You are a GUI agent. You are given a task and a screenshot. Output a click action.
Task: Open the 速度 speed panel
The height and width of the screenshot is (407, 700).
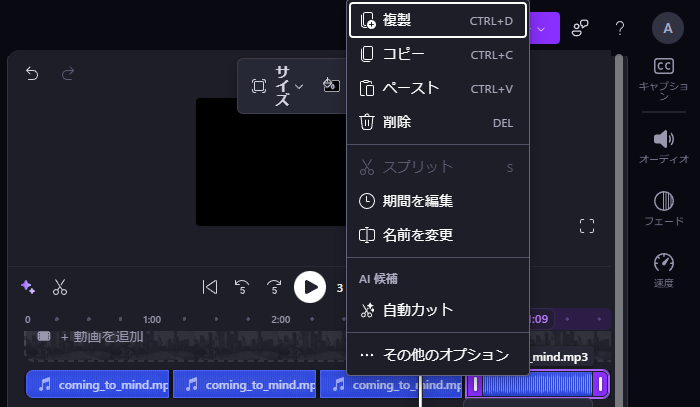[x=663, y=270]
